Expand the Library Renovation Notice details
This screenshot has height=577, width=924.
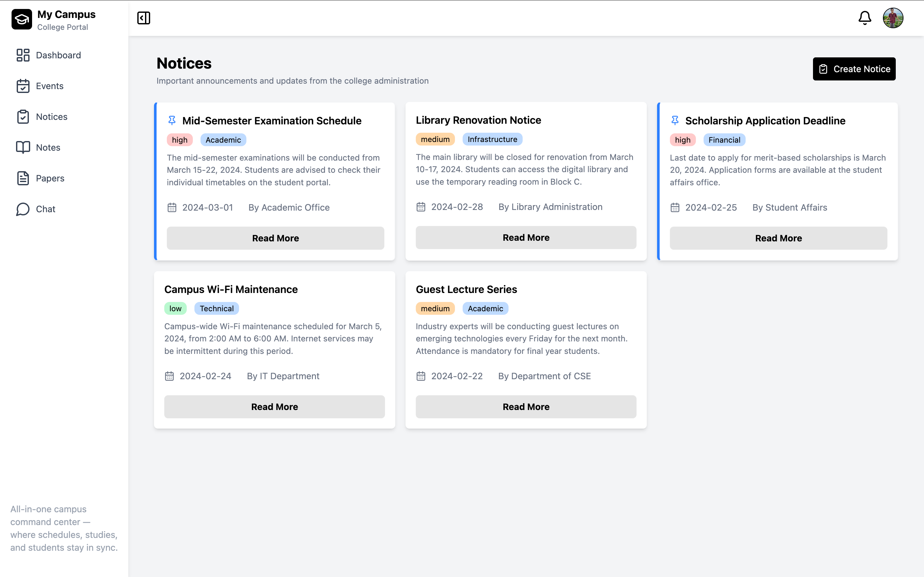(x=526, y=237)
